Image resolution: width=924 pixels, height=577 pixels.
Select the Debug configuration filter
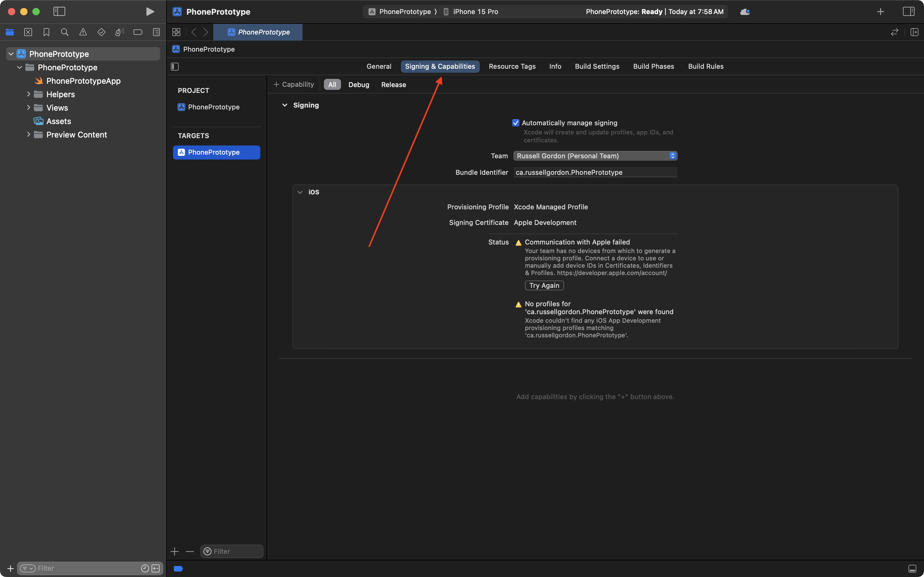pos(358,85)
